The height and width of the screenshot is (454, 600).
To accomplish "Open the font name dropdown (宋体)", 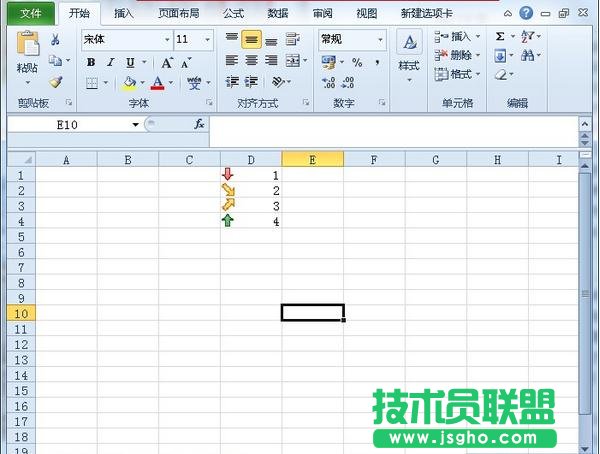I will 125,39.
